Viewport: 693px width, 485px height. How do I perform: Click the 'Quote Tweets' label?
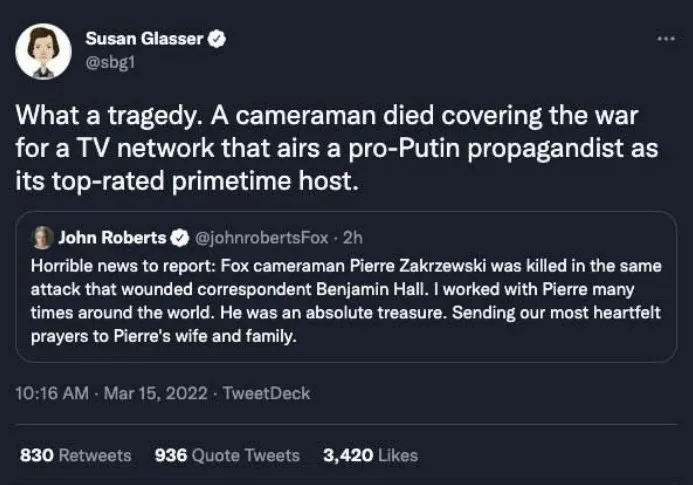coord(245,455)
